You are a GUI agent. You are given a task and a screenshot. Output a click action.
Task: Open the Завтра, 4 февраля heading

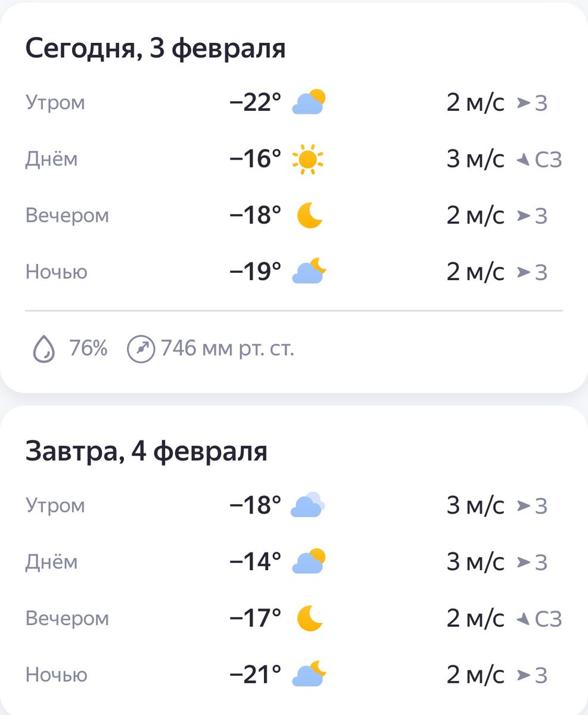(x=147, y=452)
